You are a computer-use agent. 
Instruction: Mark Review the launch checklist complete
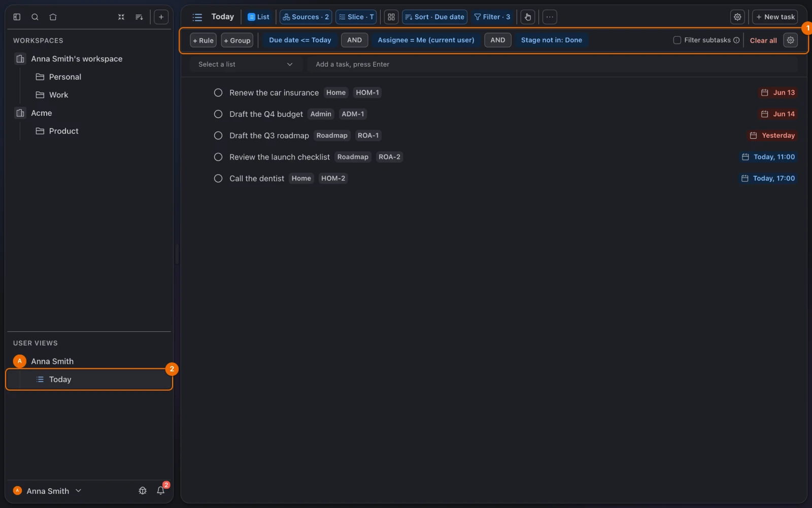pyautogui.click(x=218, y=157)
